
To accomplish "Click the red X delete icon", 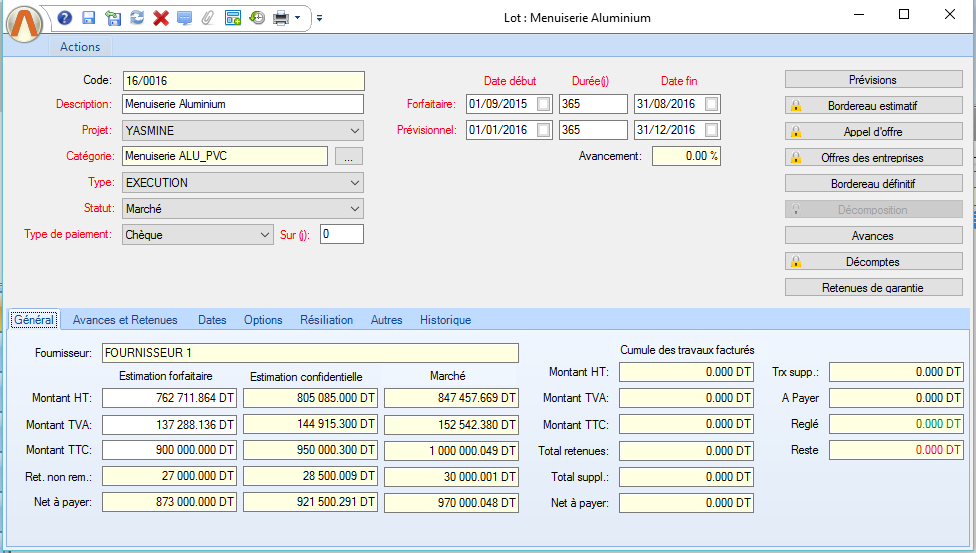I will point(160,18).
